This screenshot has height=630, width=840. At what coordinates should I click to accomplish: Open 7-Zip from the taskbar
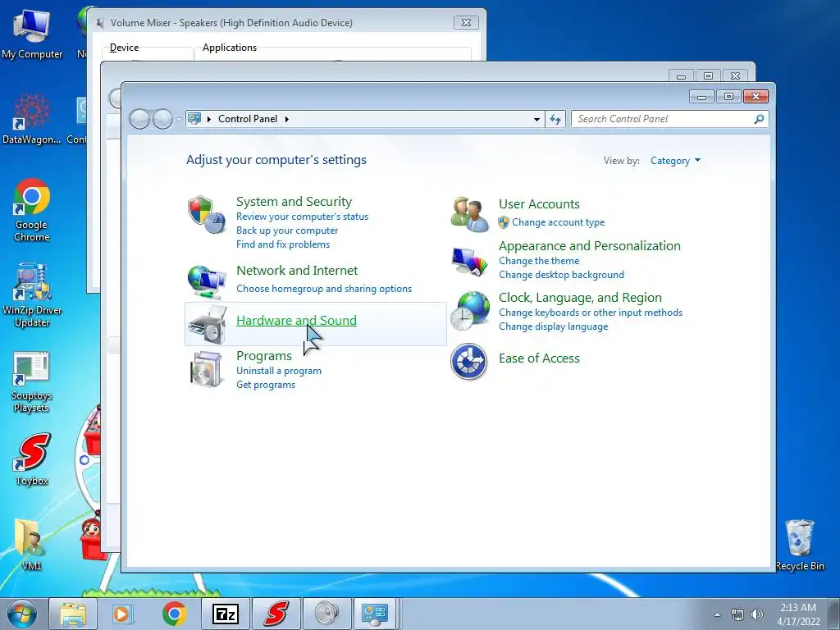coord(225,614)
